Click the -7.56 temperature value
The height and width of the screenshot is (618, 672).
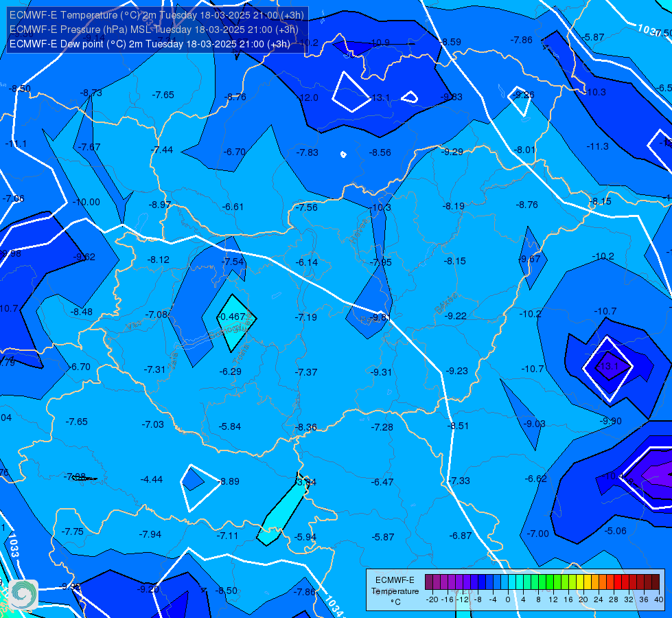307,207
